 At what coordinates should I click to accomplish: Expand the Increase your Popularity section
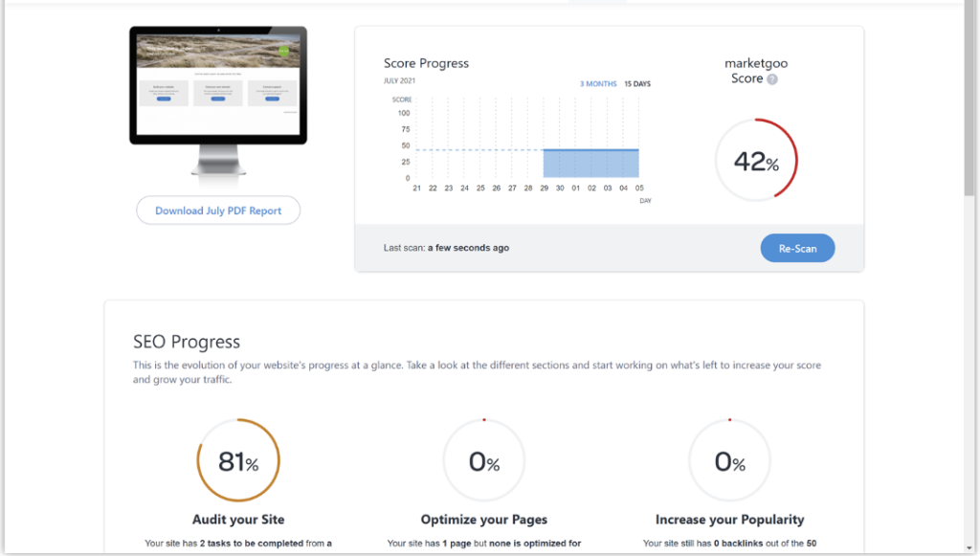tap(729, 519)
